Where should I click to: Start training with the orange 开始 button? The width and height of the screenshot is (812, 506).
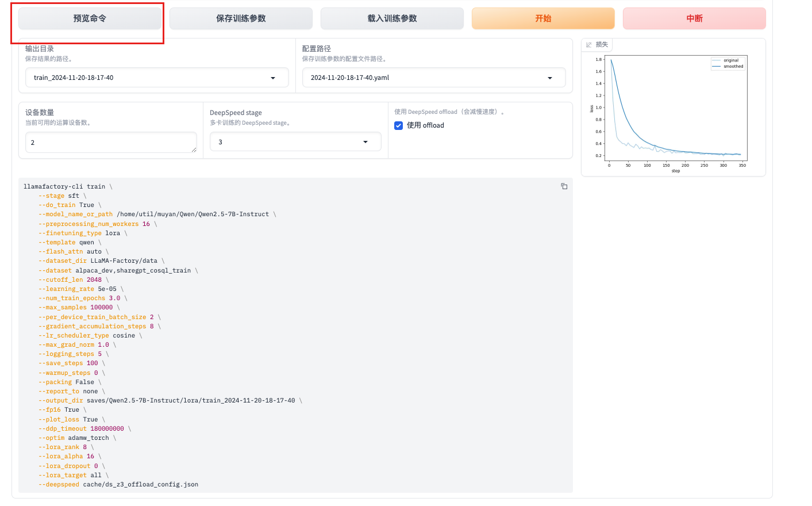pyautogui.click(x=543, y=18)
